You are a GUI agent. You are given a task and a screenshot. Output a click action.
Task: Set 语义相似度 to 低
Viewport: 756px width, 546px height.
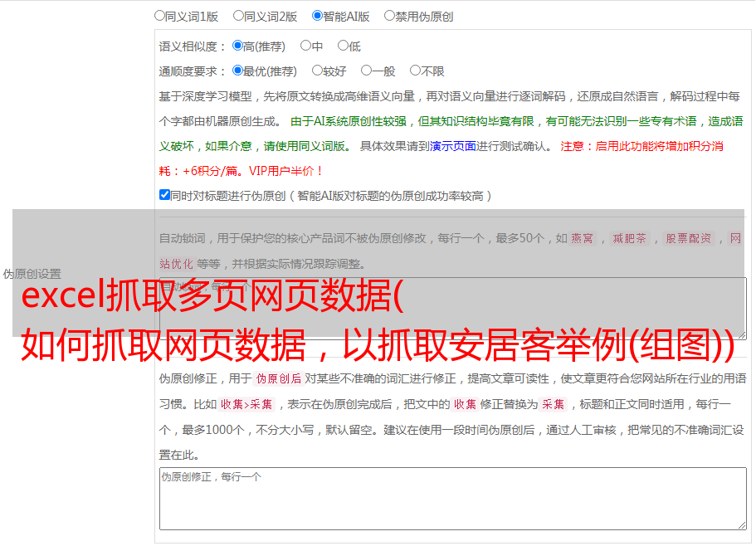point(344,46)
